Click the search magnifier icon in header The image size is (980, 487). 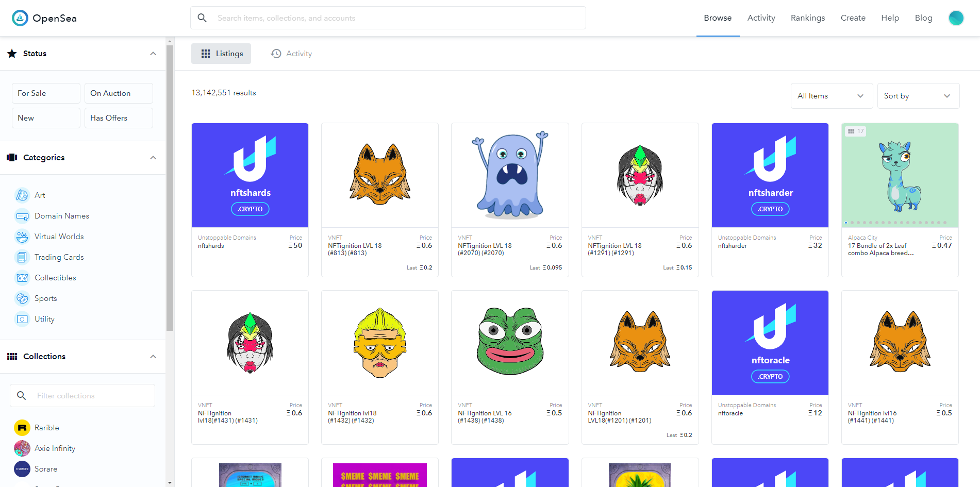coord(202,18)
